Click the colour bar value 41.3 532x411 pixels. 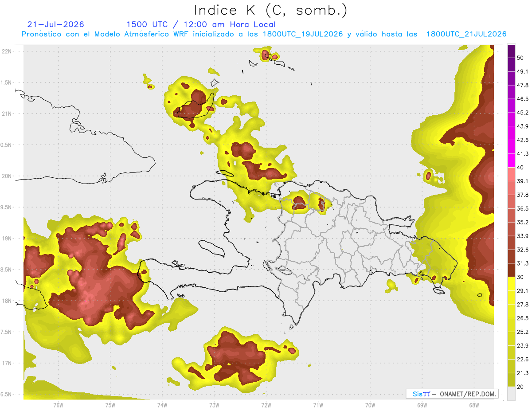[x=523, y=154]
